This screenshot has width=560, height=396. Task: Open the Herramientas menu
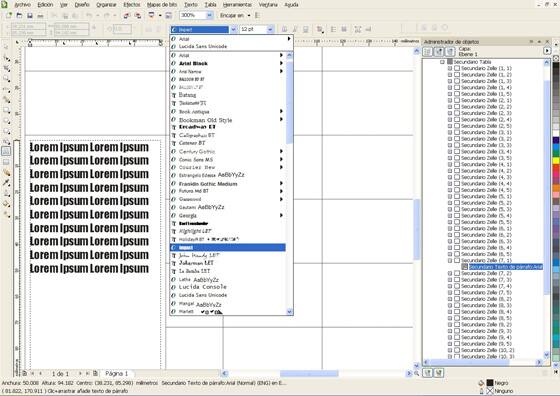[x=237, y=5]
